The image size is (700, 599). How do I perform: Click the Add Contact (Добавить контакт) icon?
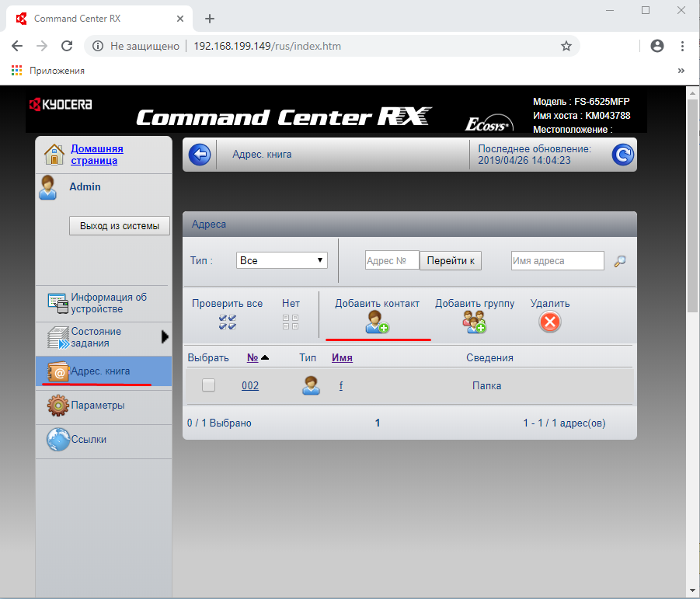click(377, 322)
